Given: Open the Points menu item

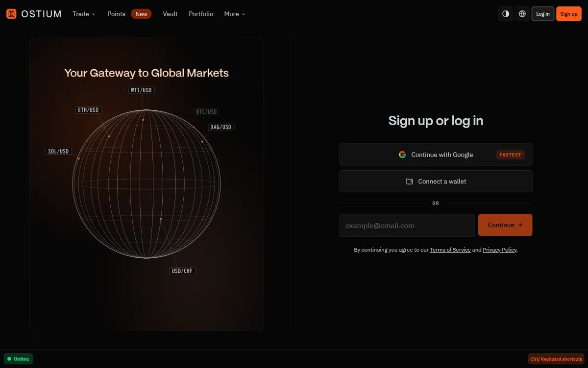Looking at the screenshot, I should pos(117,14).
